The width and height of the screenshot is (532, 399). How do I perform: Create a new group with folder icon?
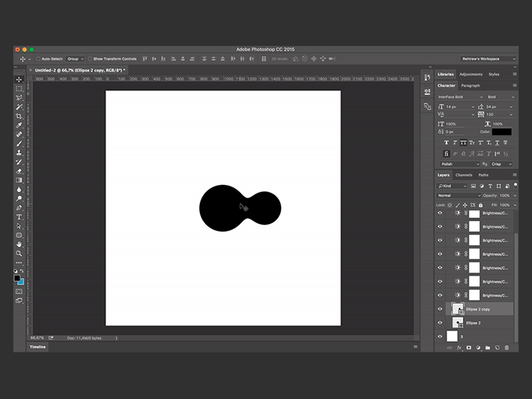point(487,347)
